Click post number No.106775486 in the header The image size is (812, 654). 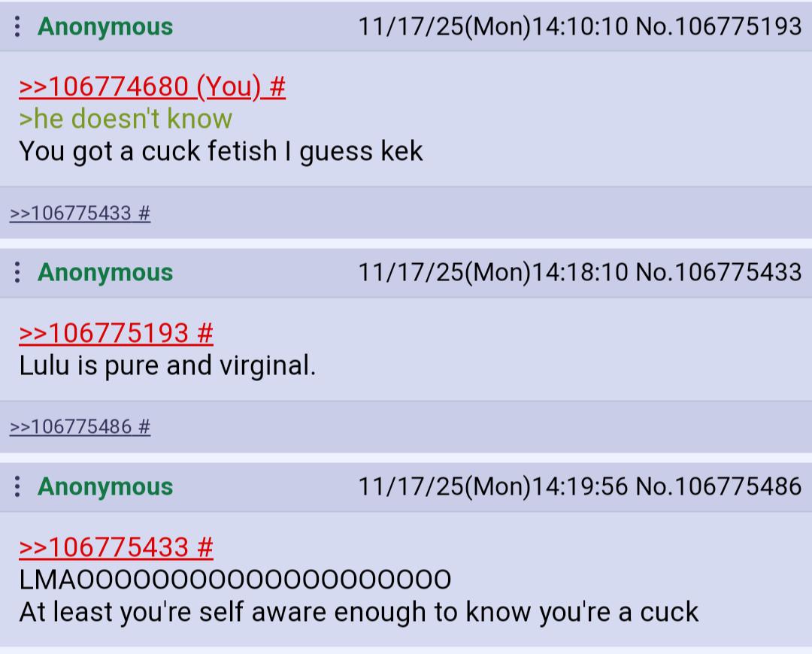point(719,487)
